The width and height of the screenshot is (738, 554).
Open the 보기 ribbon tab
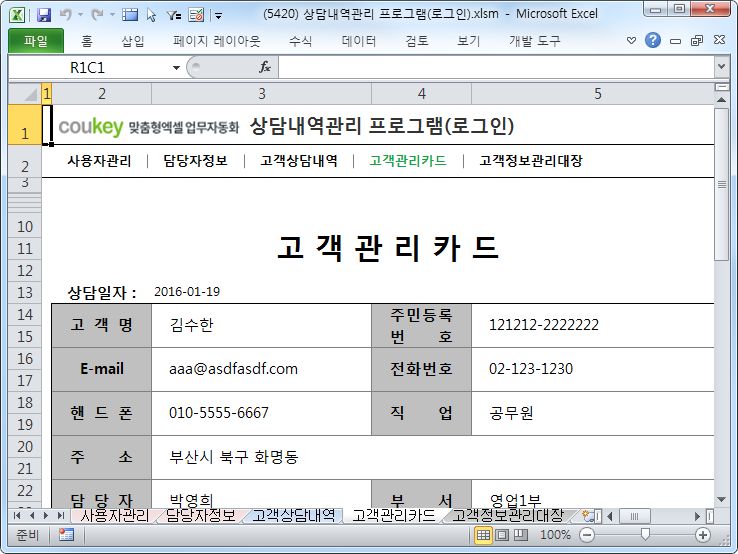pyautogui.click(x=468, y=41)
